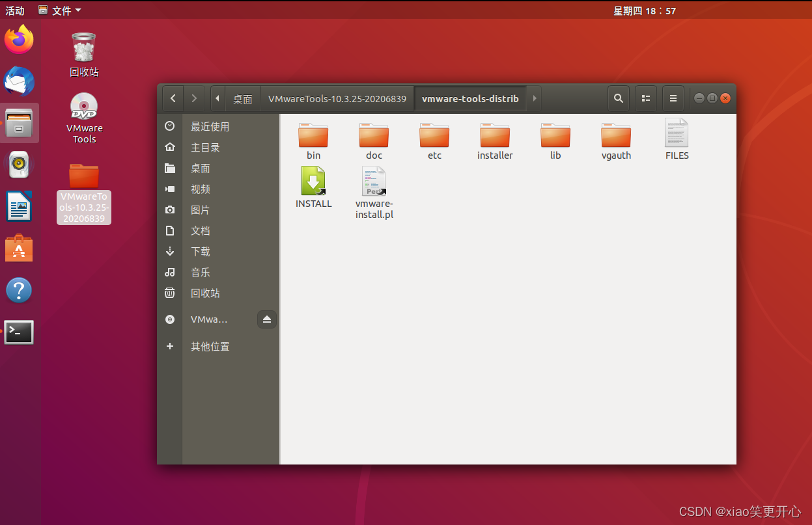The image size is (812, 525).
Task: Select the FILES text document
Action: [677, 139]
